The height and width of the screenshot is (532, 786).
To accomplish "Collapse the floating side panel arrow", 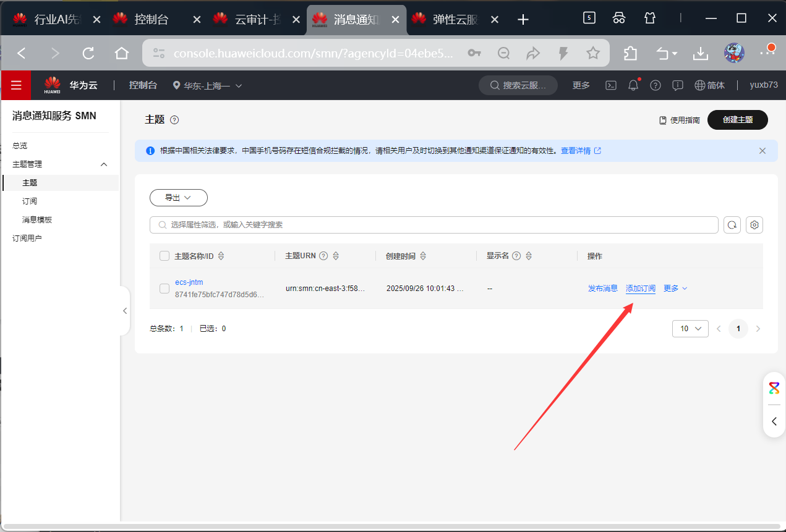I will [x=774, y=421].
